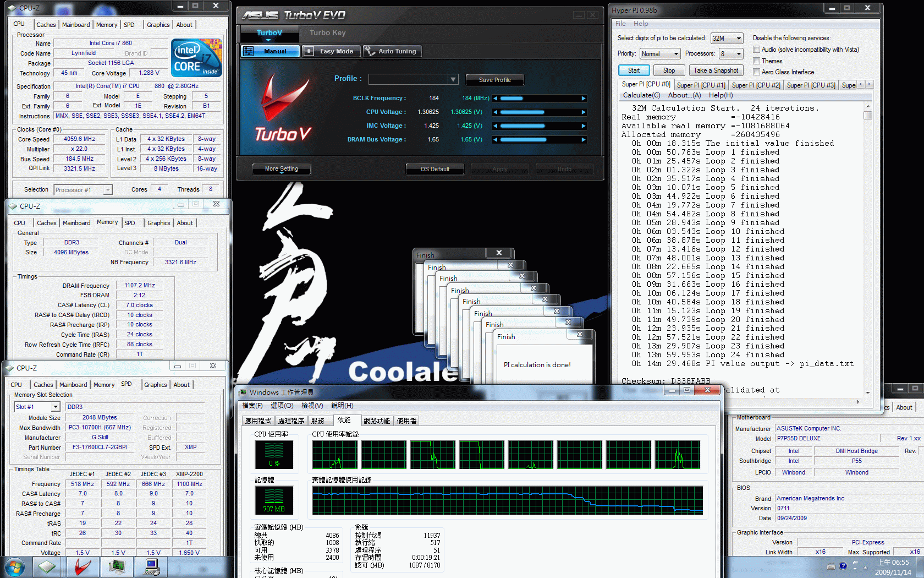Click the Task Manager title icon
924x578 pixels.
click(243, 392)
